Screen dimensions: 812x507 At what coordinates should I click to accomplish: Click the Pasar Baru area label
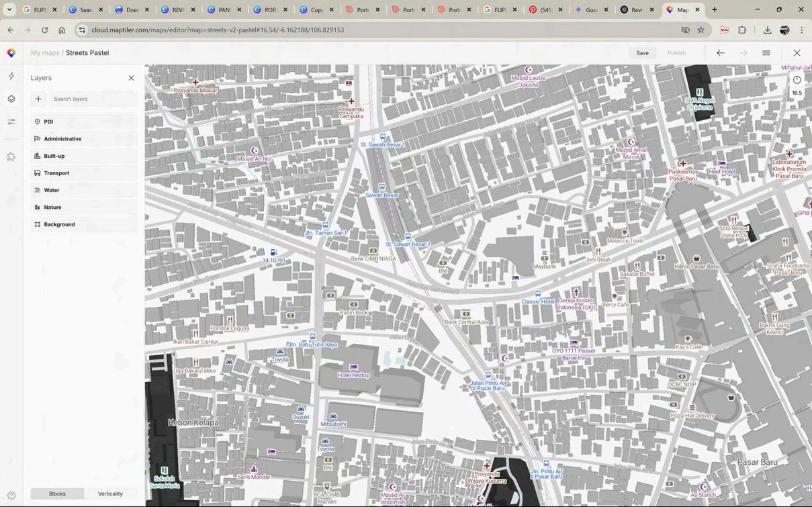click(757, 462)
